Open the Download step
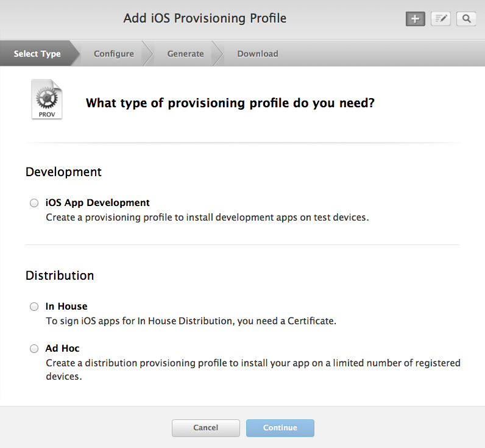Screen dimensions: 485x448 coord(258,54)
